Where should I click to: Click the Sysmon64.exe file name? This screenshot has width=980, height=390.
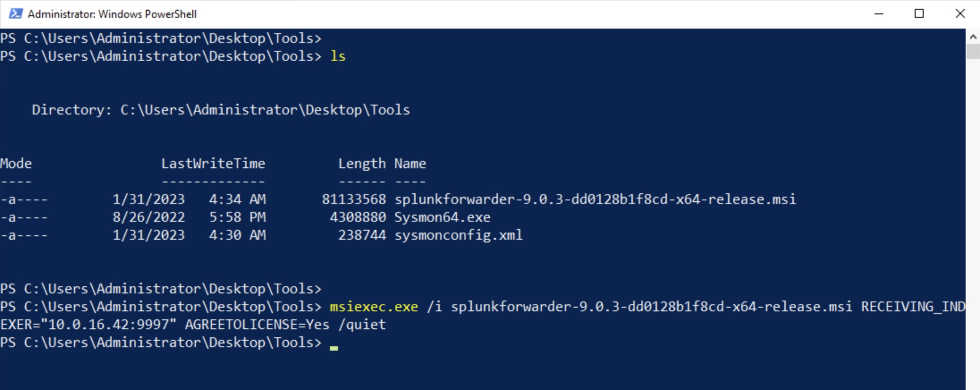click(x=442, y=217)
